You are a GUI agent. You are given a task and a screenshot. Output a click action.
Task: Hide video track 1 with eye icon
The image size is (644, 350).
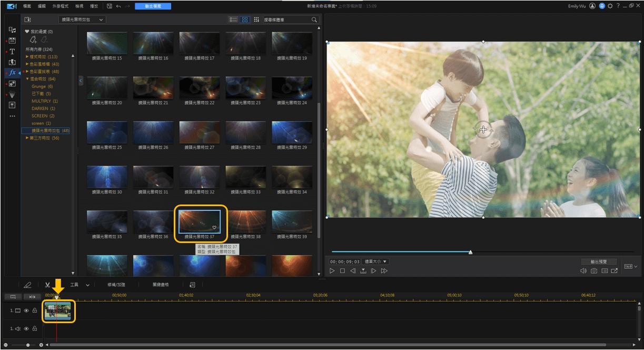[x=26, y=311]
